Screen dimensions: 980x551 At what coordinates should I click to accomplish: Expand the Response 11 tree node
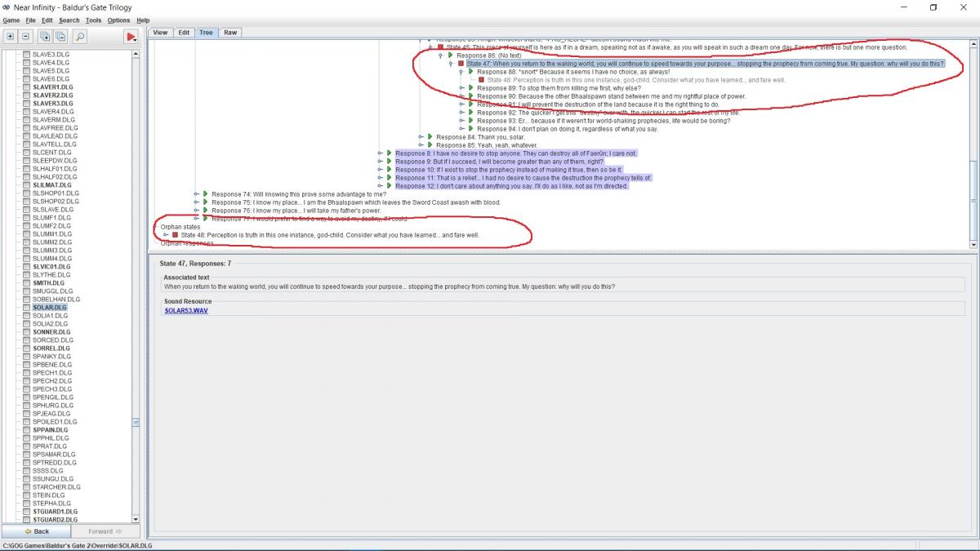tap(380, 178)
